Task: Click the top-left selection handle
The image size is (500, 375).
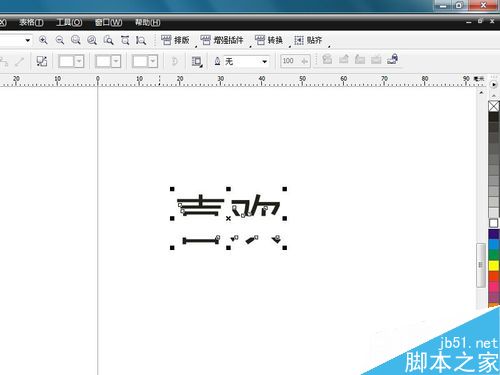Action: 172,189
